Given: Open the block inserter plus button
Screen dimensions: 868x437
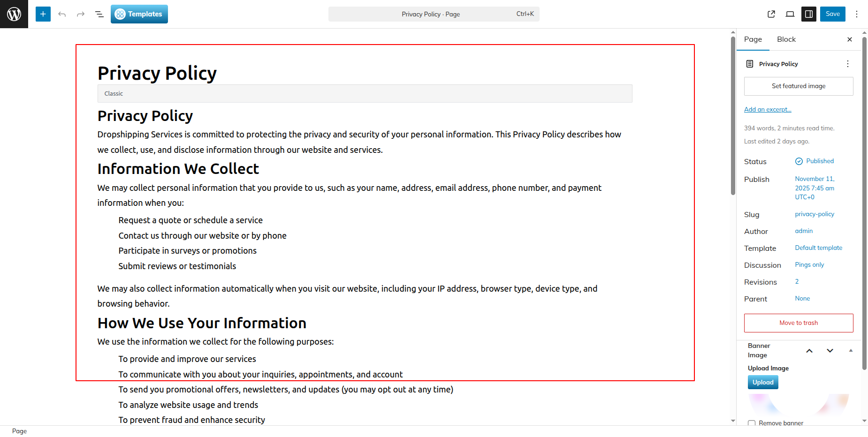Looking at the screenshot, I should point(43,14).
